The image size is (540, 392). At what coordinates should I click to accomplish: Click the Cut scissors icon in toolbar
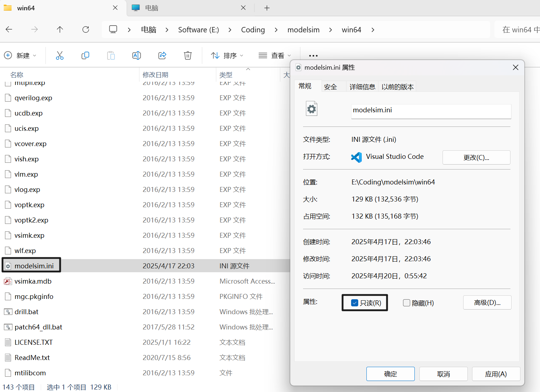[60, 55]
